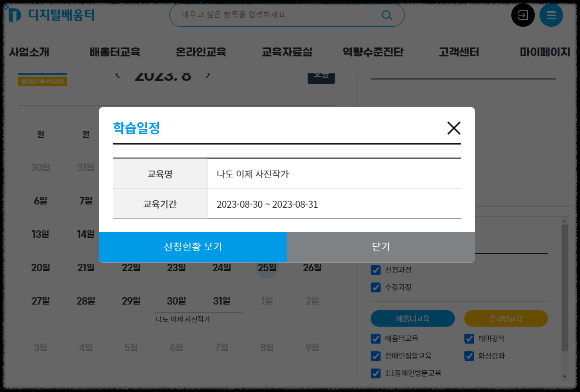
Task: Select calendar date 31일 in last August week
Action: 222,301
